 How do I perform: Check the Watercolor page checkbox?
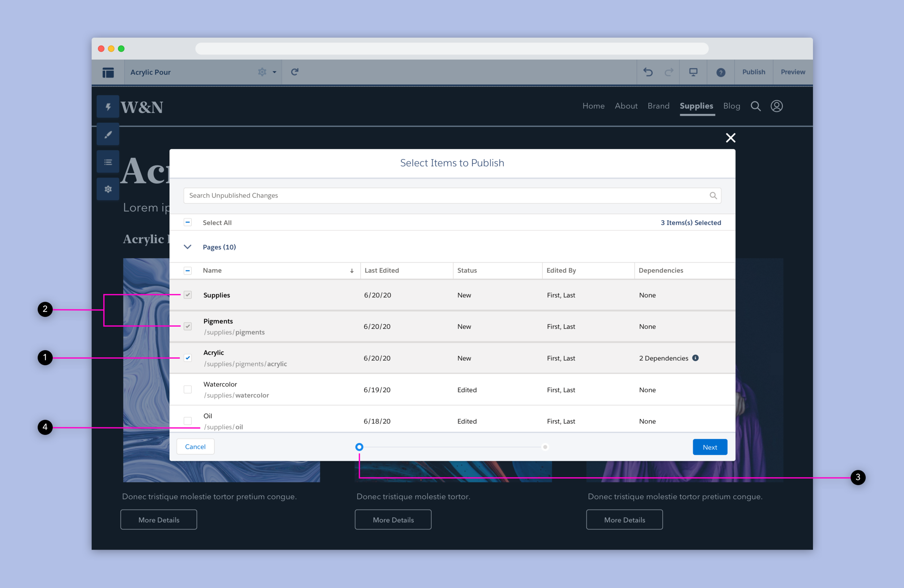[188, 390]
